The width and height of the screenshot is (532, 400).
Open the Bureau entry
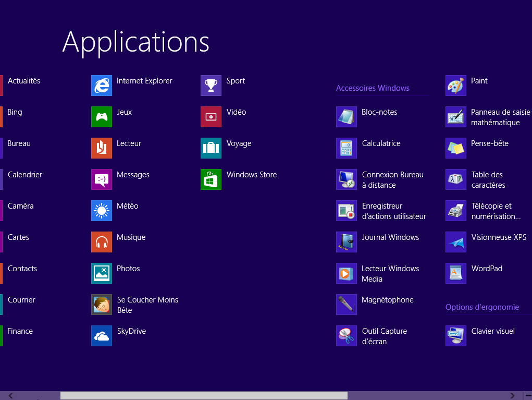point(19,143)
